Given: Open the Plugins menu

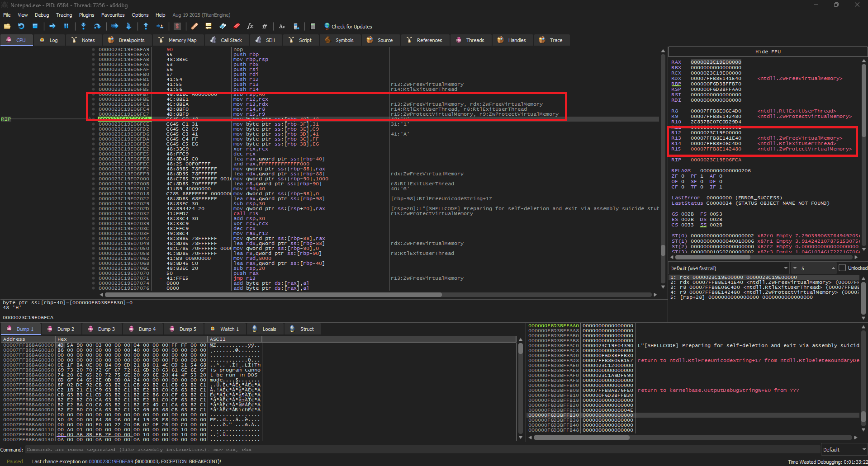Looking at the screenshot, I should (86, 15).
